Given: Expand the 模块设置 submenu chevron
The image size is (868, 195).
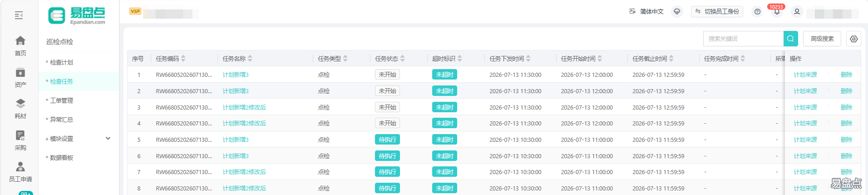Looking at the screenshot, I should click(108, 138).
